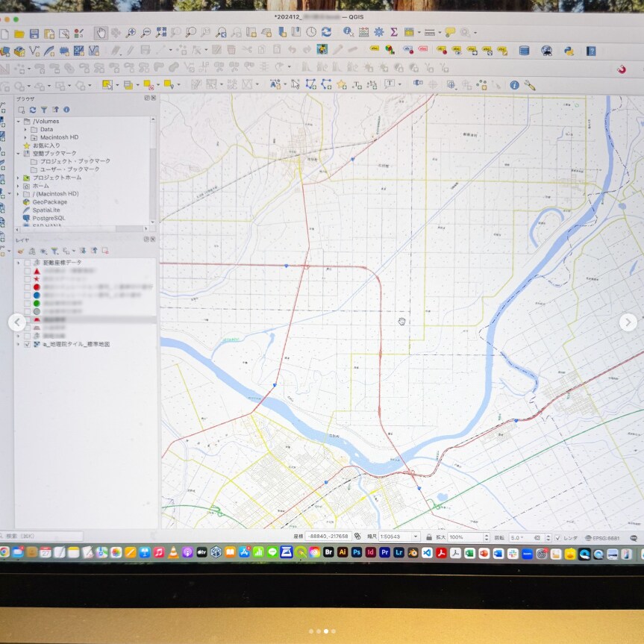Click the New GeoPackage Layer icon

pyautogui.click(x=19, y=51)
